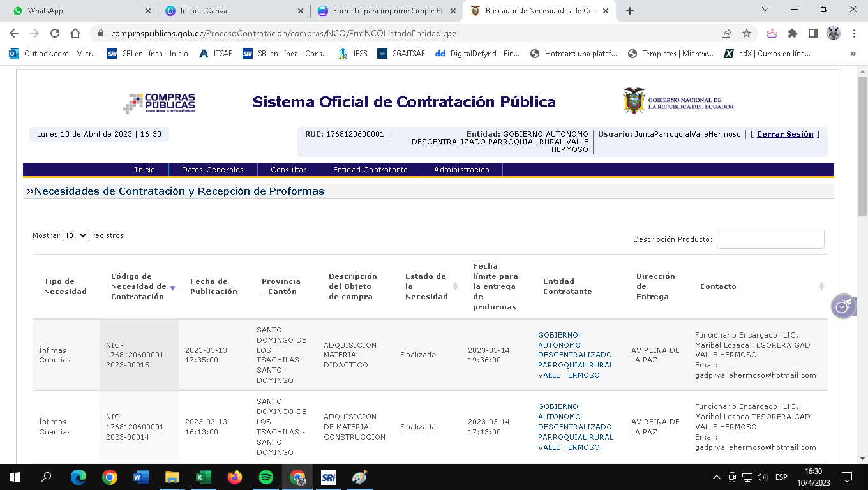
Task: Launch Excel from the taskbar
Action: coord(204,477)
